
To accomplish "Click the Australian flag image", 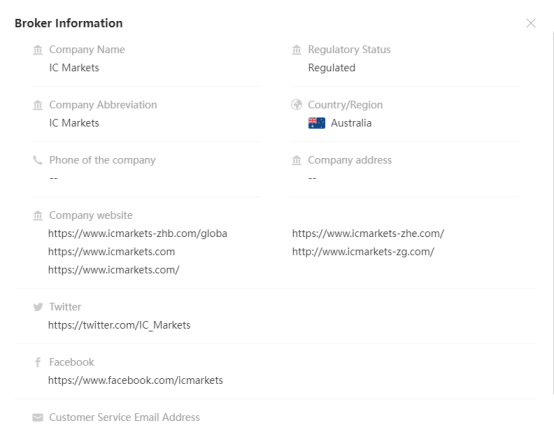I will (317, 123).
